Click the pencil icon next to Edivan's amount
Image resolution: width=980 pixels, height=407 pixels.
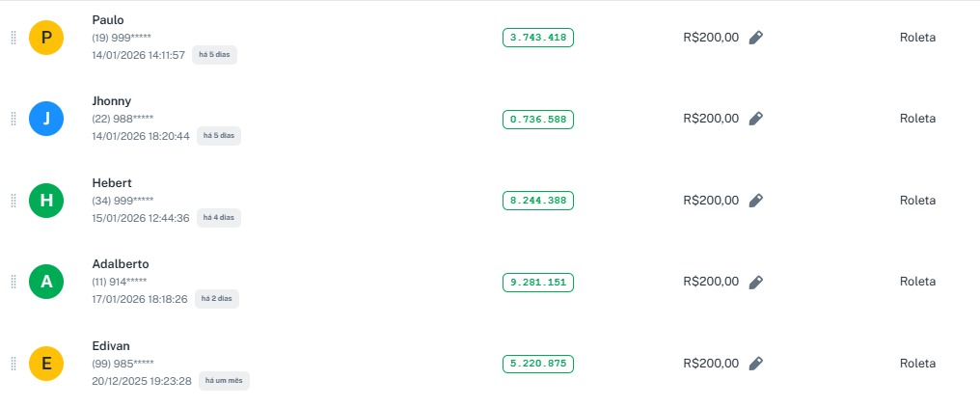(756, 364)
